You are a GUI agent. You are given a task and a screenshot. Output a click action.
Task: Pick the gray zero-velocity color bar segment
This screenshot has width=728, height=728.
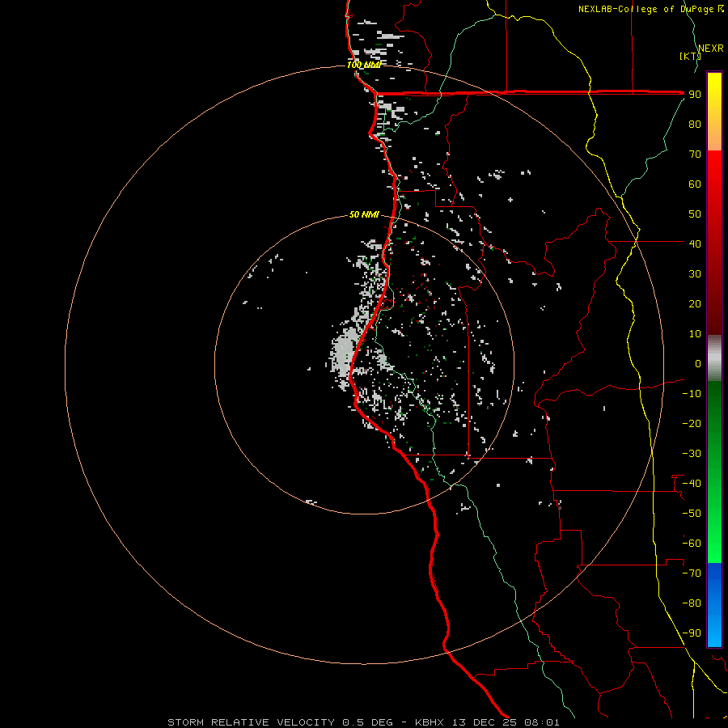[x=714, y=358]
